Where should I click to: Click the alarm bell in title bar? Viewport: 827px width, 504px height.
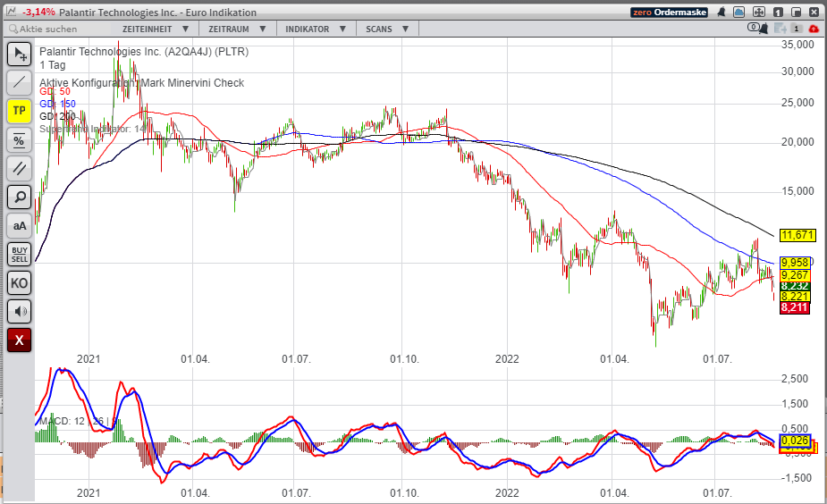pos(721,13)
